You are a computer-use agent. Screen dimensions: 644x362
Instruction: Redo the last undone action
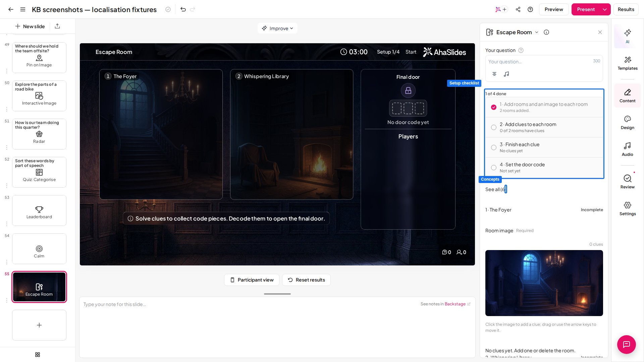coord(193,9)
